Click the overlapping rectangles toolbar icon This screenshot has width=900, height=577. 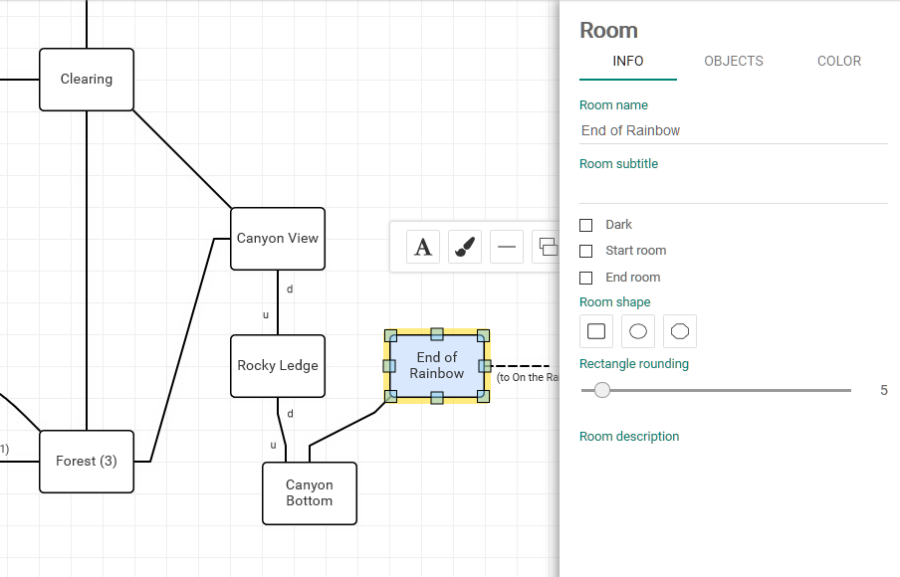tap(546, 247)
